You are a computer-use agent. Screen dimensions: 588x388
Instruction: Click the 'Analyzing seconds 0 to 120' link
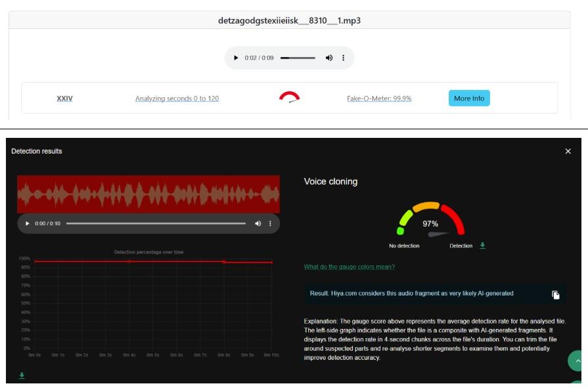pyautogui.click(x=177, y=98)
